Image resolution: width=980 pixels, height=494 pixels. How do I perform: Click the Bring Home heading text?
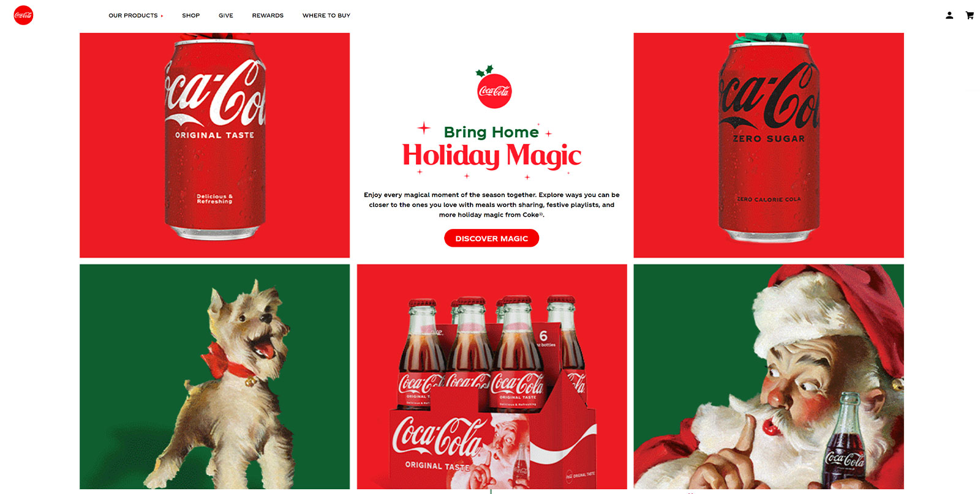click(x=491, y=132)
